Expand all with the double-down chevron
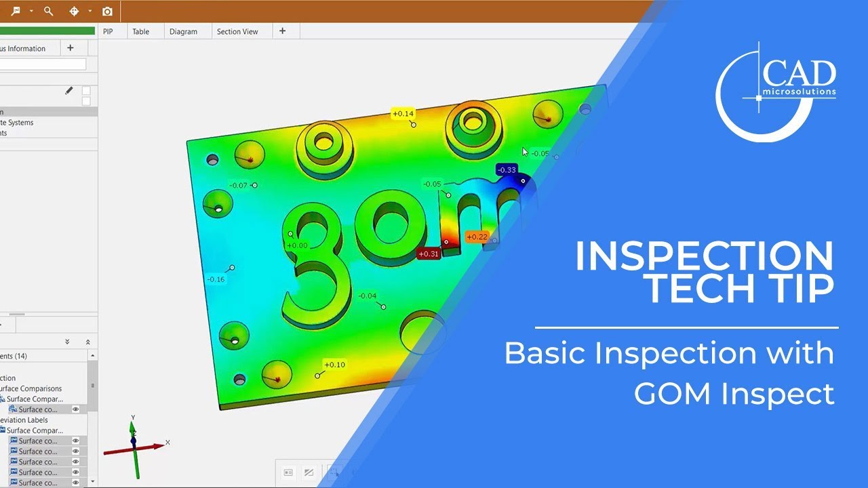The image size is (868, 488). pos(67,342)
